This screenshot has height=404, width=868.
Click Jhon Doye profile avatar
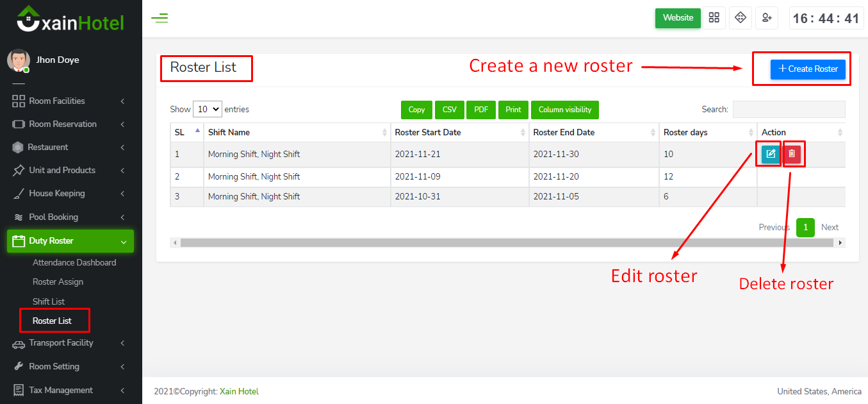coord(18,60)
